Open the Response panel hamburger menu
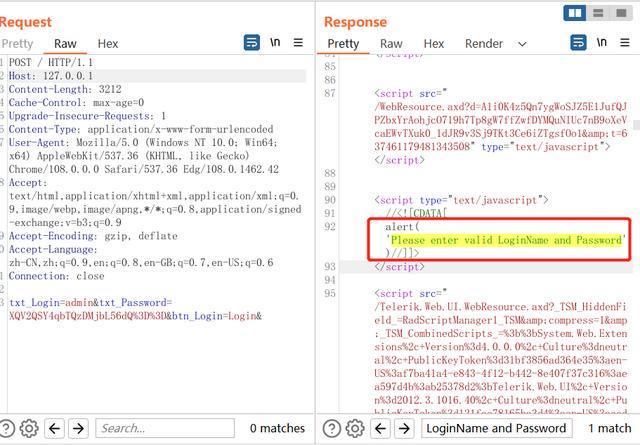Image resolution: width=640 pixels, height=445 pixels. coord(625,43)
